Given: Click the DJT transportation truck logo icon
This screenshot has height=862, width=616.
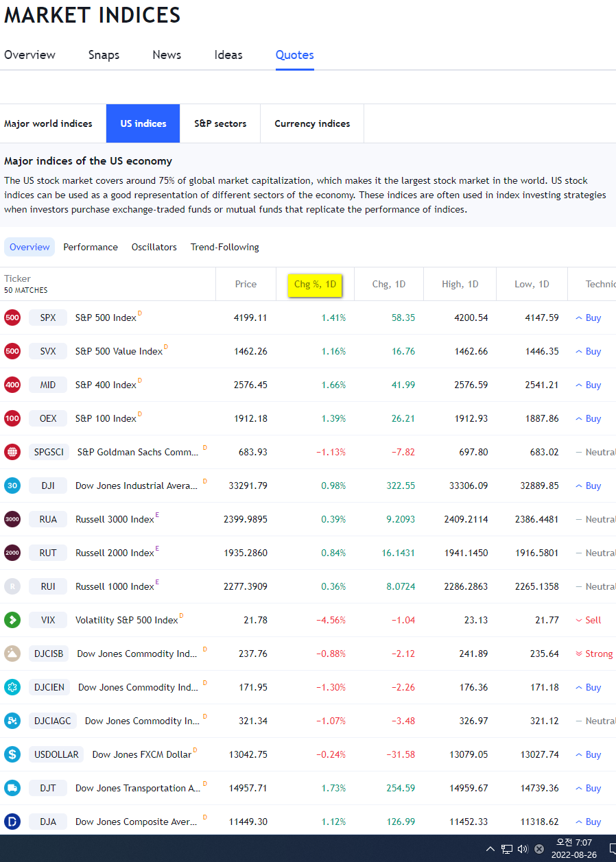Looking at the screenshot, I should pyautogui.click(x=12, y=788).
